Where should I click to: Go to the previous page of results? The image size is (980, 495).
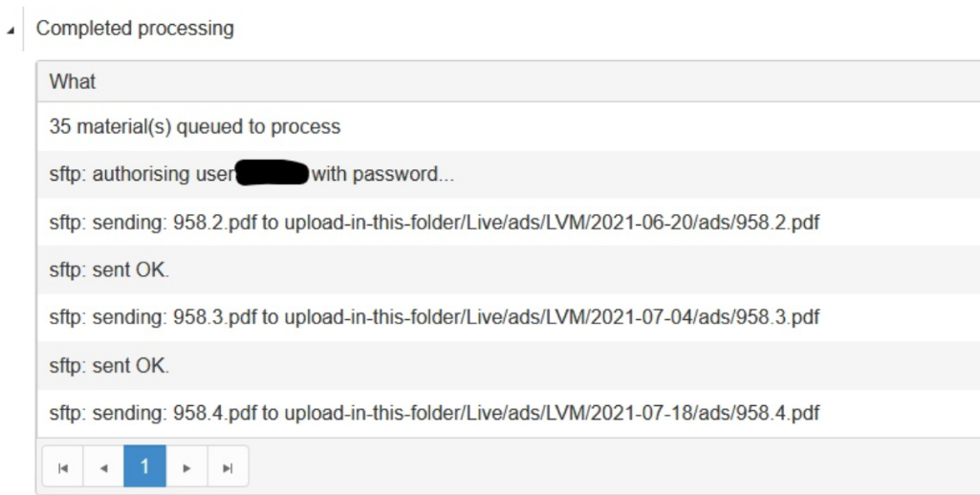104,467
